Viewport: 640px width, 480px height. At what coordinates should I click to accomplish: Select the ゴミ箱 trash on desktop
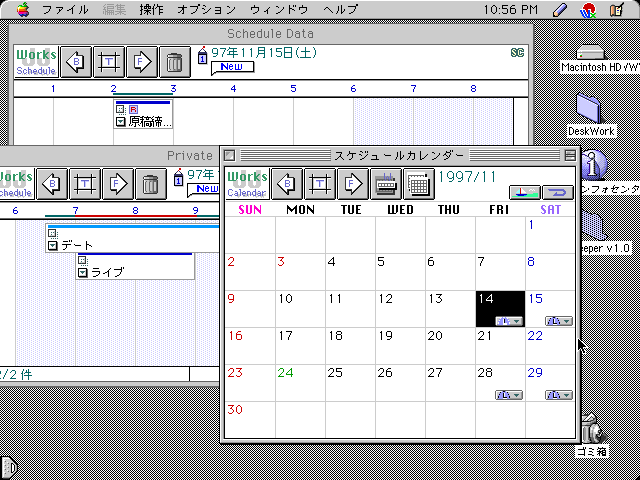pos(591,428)
